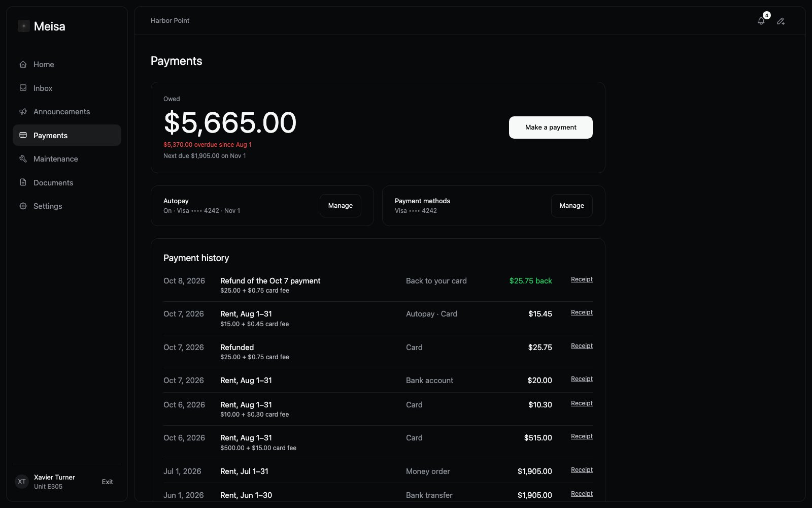Open the Inbox section
The height and width of the screenshot is (508, 812).
67,88
